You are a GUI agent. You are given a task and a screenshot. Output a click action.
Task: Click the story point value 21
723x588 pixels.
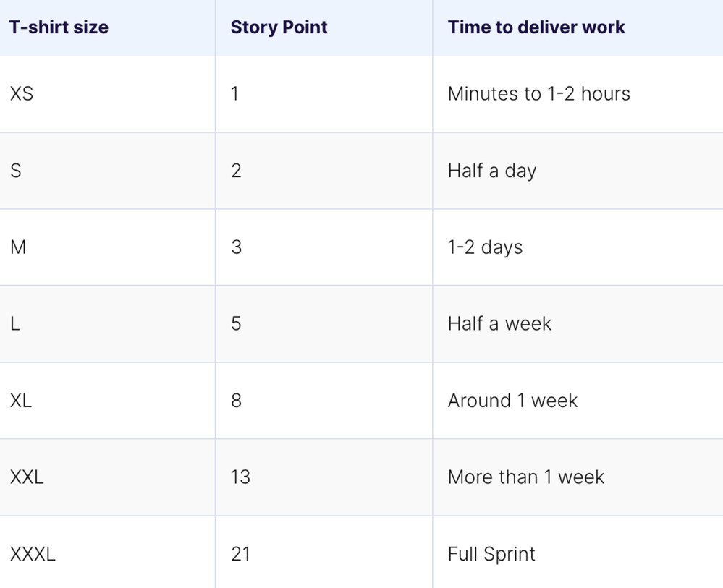[240, 554]
